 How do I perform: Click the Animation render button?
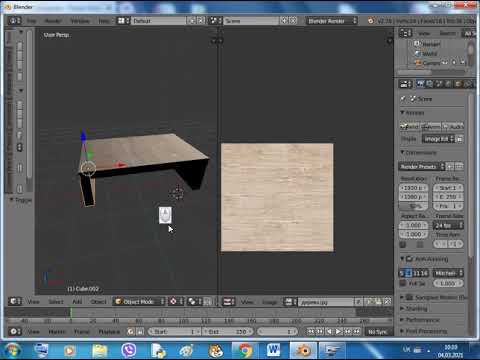point(431,127)
